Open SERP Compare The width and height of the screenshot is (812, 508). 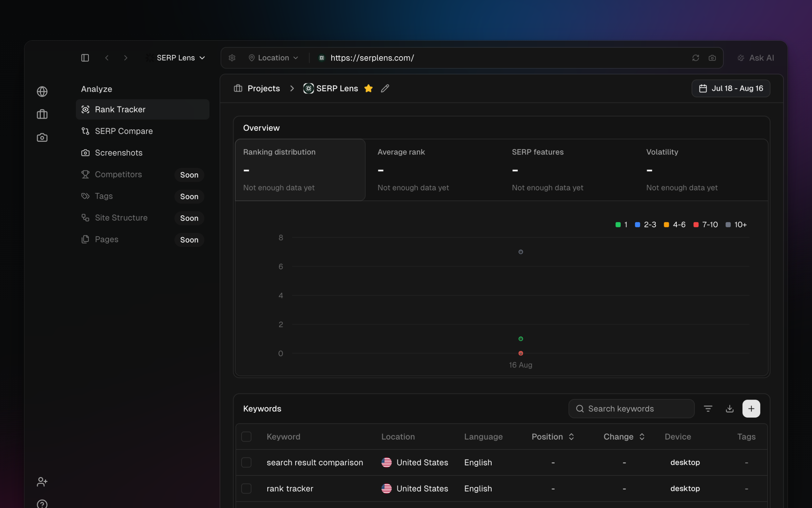pos(142,131)
